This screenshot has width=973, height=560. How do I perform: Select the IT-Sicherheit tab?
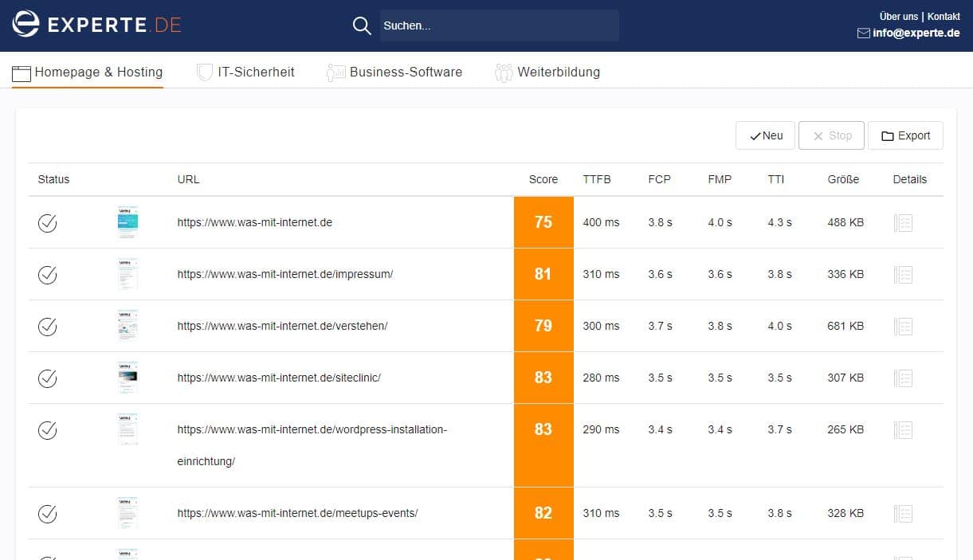click(246, 72)
